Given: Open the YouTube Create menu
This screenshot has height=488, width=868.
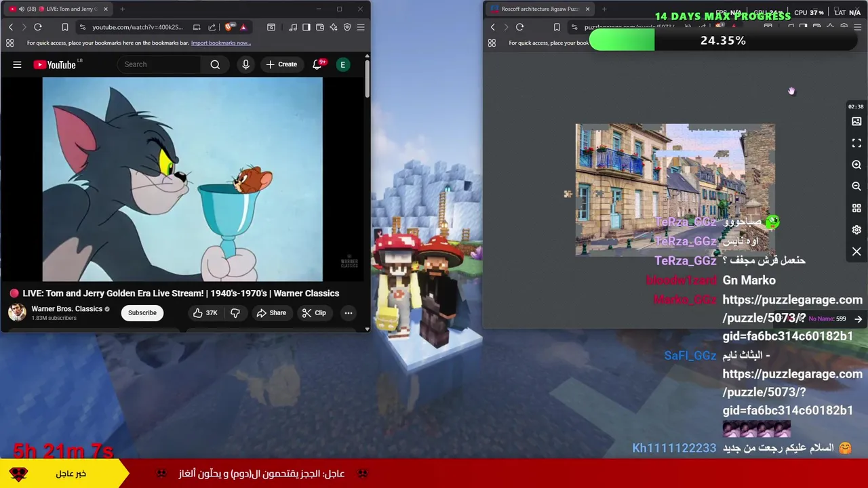Looking at the screenshot, I should tap(281, 64).
